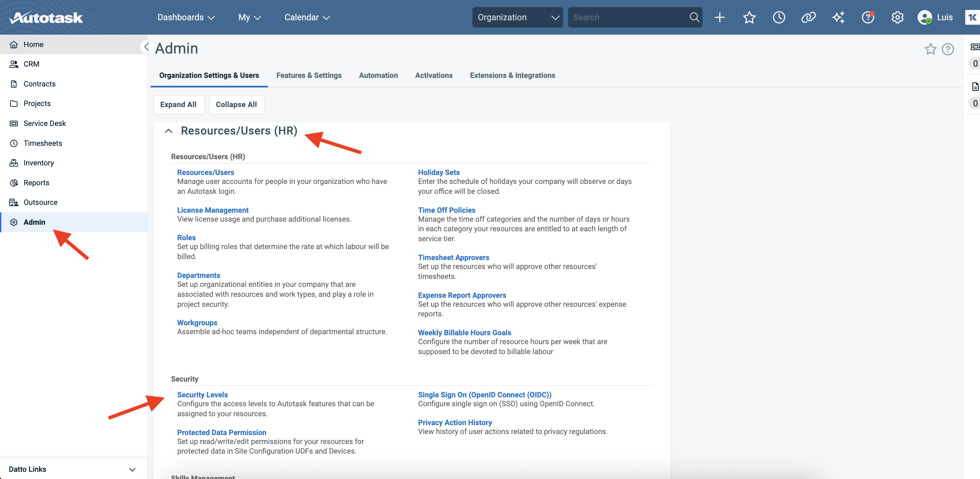Click the settings gear icon

coord(897,17)
